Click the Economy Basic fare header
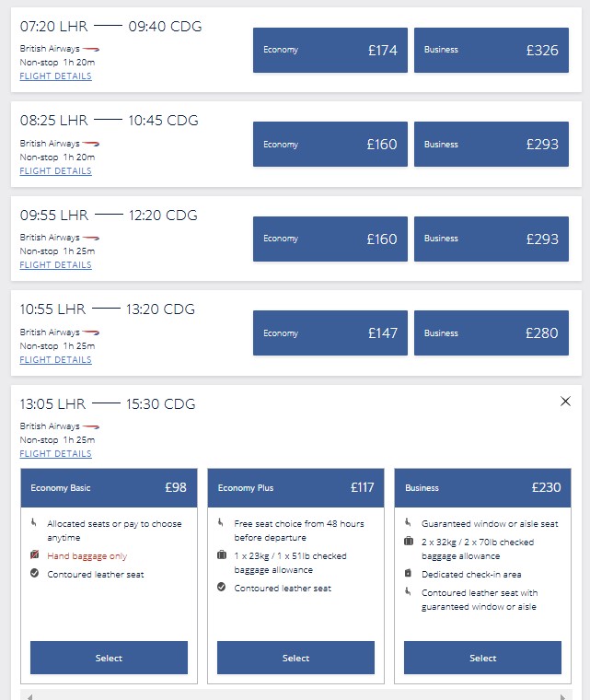Viewport: 590px width, 700px height. click(x=109, y=487)
